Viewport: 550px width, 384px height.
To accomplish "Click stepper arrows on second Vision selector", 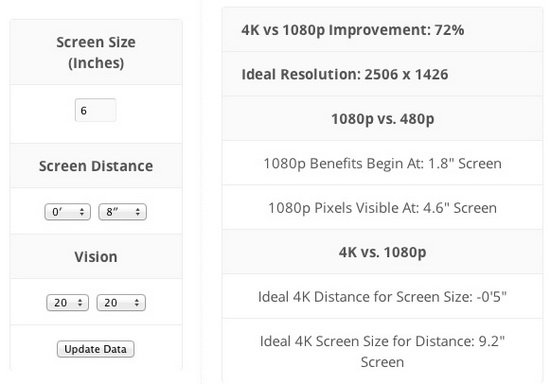I will click(x=137, y=303).
